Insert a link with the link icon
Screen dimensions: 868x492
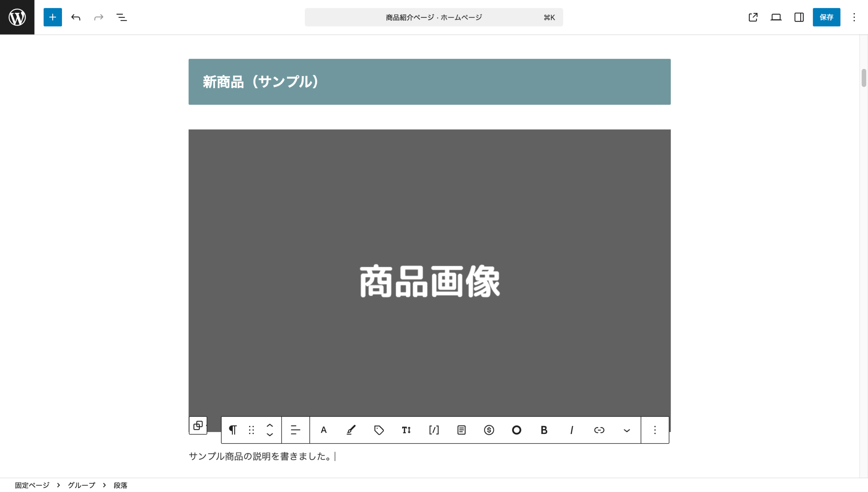coord(599,430)
